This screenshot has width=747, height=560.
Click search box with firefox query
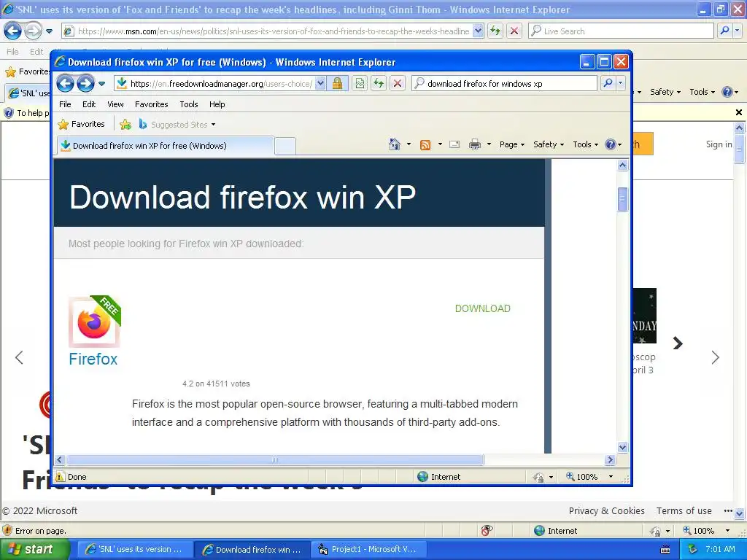point(505,84)
